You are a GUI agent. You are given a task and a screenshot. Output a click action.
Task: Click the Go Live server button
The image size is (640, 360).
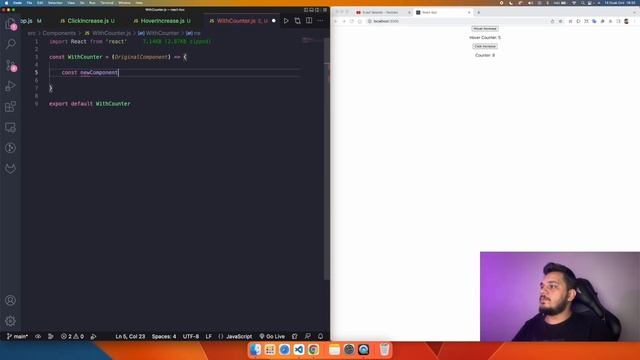[x=272, y=336]
